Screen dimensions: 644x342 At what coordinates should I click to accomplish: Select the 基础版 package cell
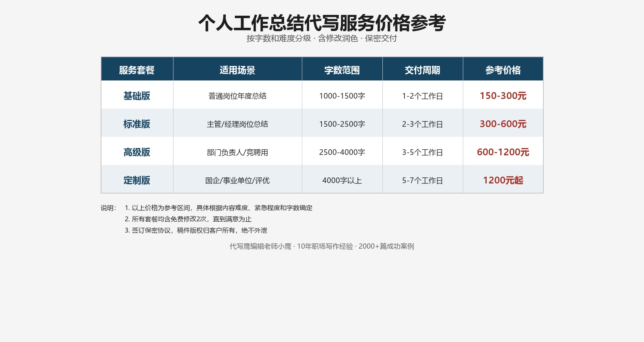[x=137, y=95]
